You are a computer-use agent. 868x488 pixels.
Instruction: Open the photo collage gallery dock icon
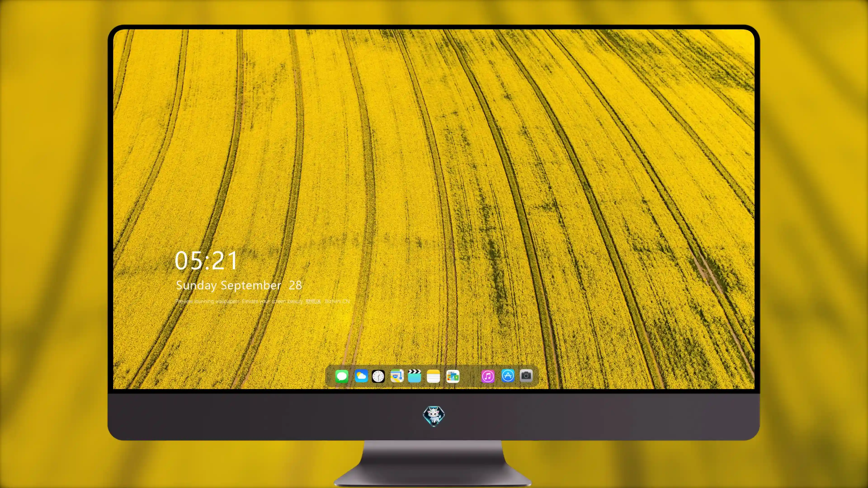click(x=453, y=376)
